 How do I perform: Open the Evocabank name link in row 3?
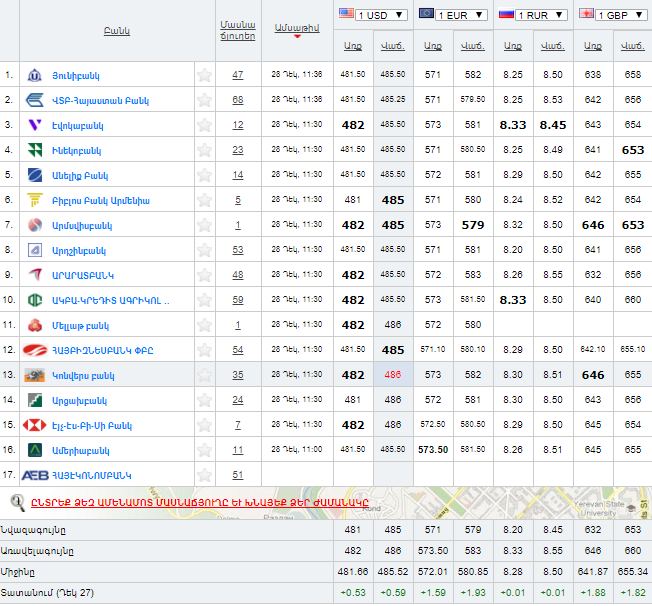point(77,126)
